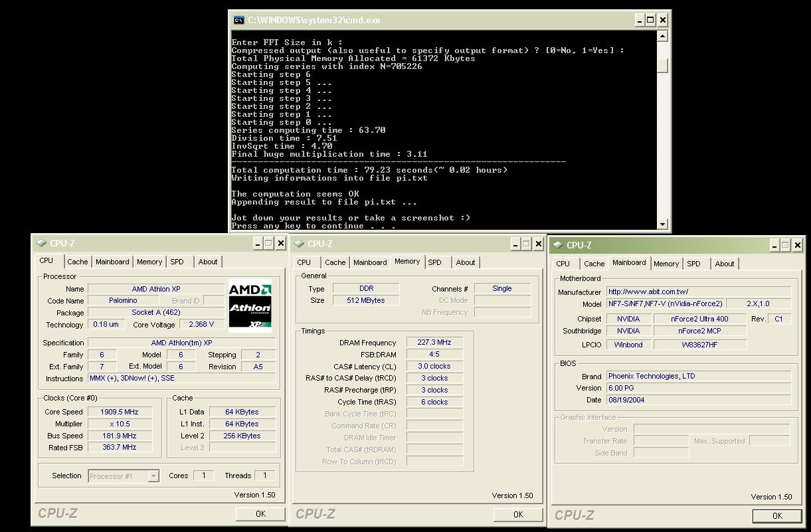Click the Code Name value Palomino
The image size is (811, 532).
(123, 301)
